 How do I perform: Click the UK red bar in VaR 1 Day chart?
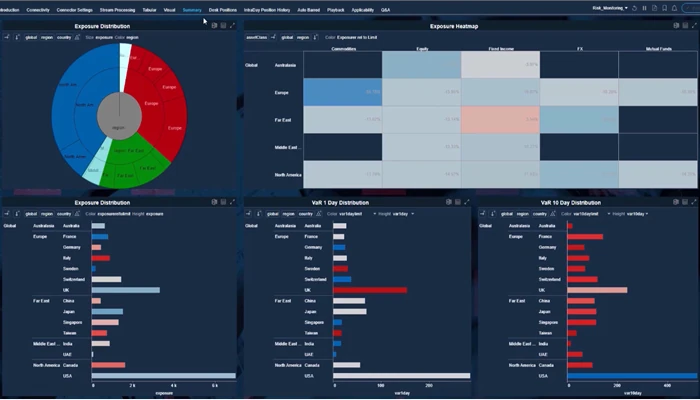370,290
